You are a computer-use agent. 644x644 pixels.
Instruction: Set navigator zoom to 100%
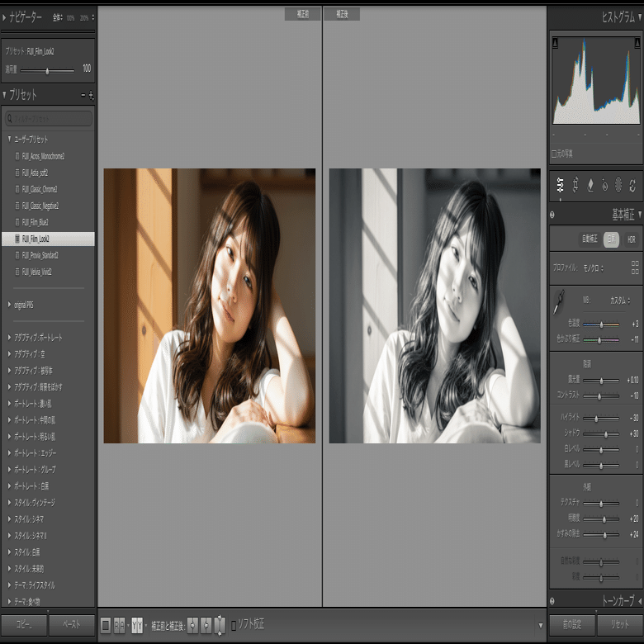(x=71, y=17)
